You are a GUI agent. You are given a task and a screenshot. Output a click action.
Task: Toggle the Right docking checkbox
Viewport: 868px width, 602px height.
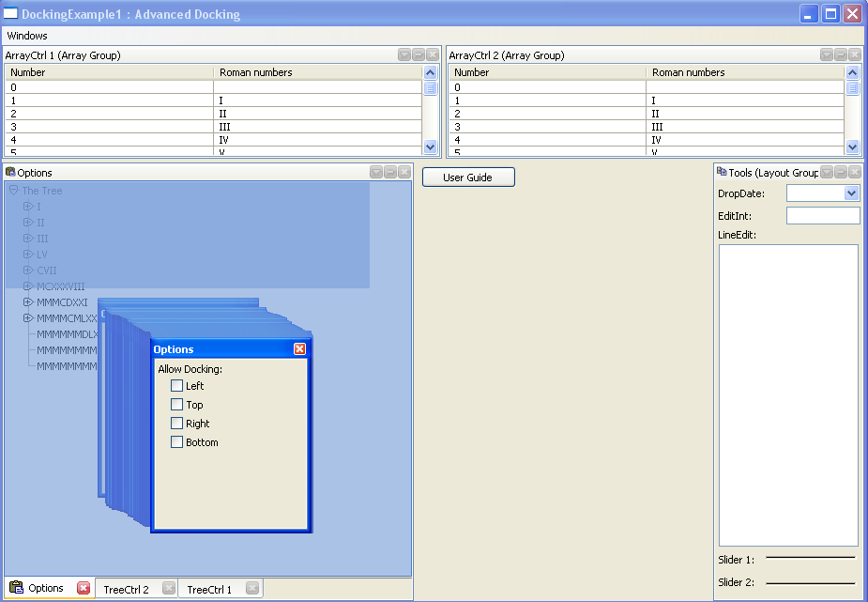(x=177, y=424)
